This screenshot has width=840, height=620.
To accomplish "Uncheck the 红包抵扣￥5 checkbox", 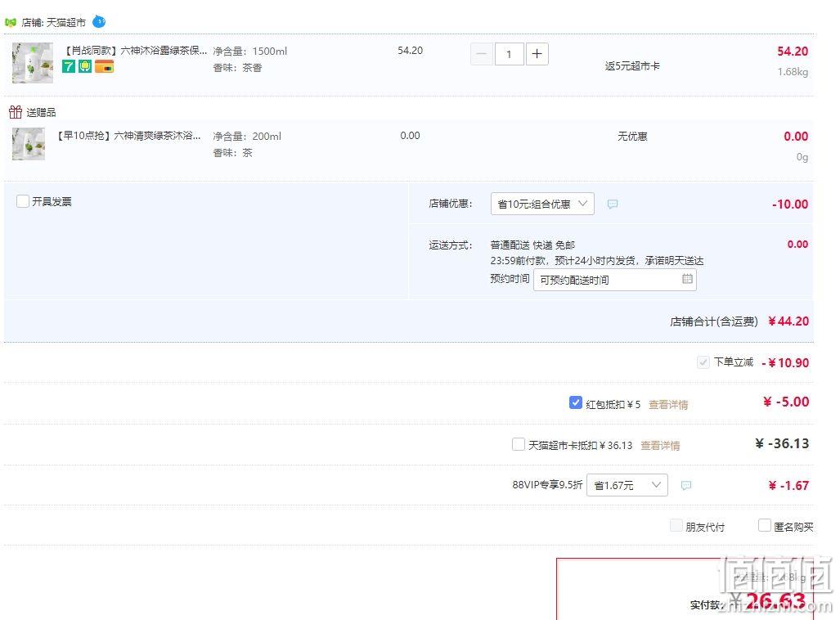I will pos(575,402).
